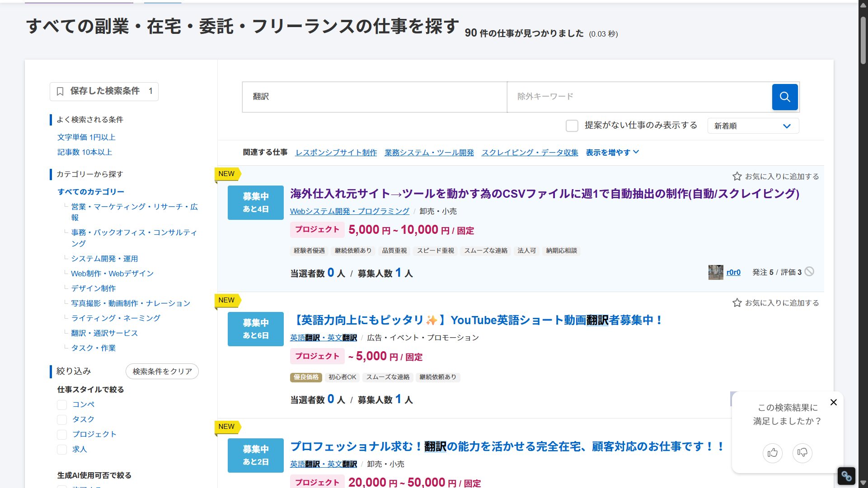Check the プロジェクト work style filter
This screenshot has height=488, width=868.
[x=62, y=434]
